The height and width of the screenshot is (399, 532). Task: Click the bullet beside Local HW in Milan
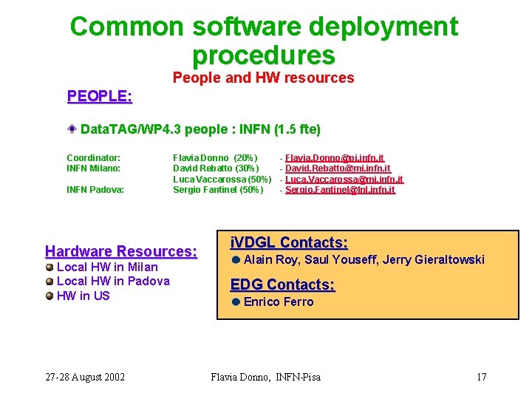pos(50,267)
